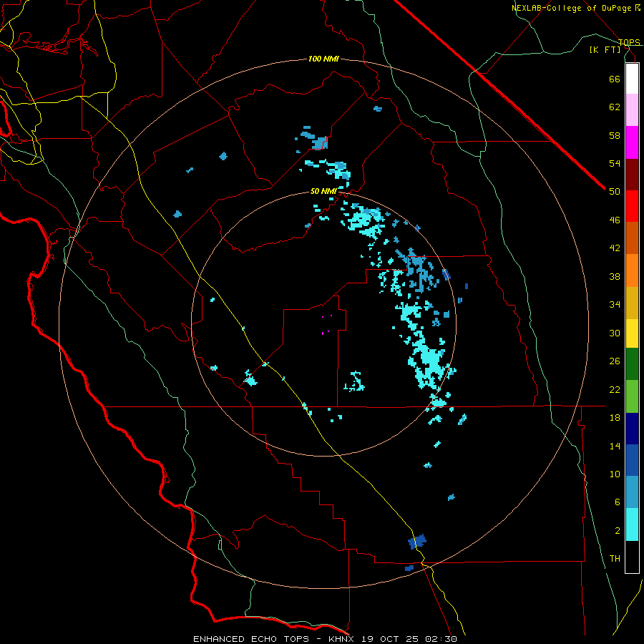
Task: Click the legend value '18'
Action: [x=615, y=418]
